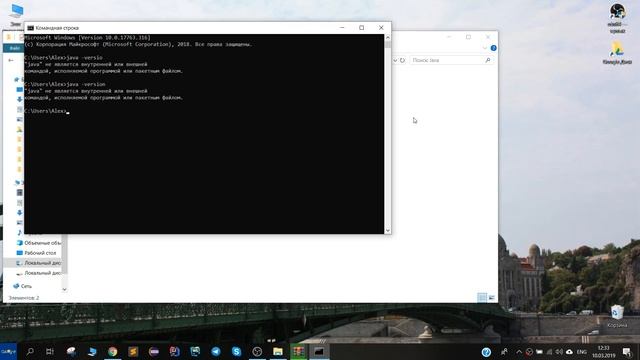
Task: Click scroll-up arrow in Command Prompt
Action: [x=387, y=38]
